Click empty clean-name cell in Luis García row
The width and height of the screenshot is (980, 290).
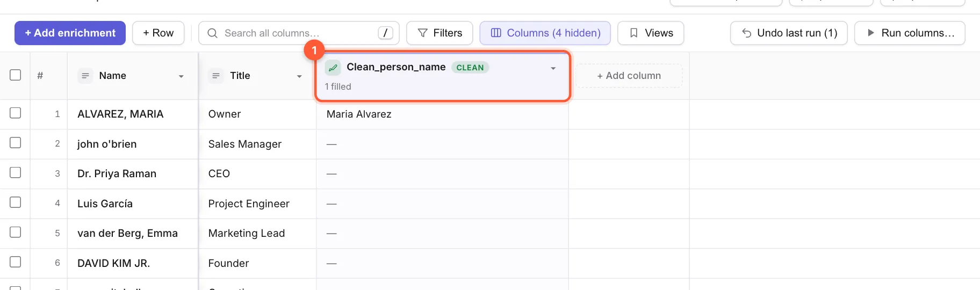[x=442, y=204]
